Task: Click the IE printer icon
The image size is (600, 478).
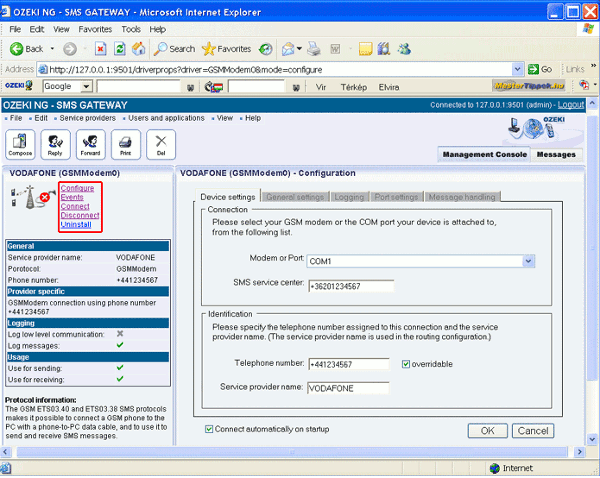Action: click(x=314, y=49)
